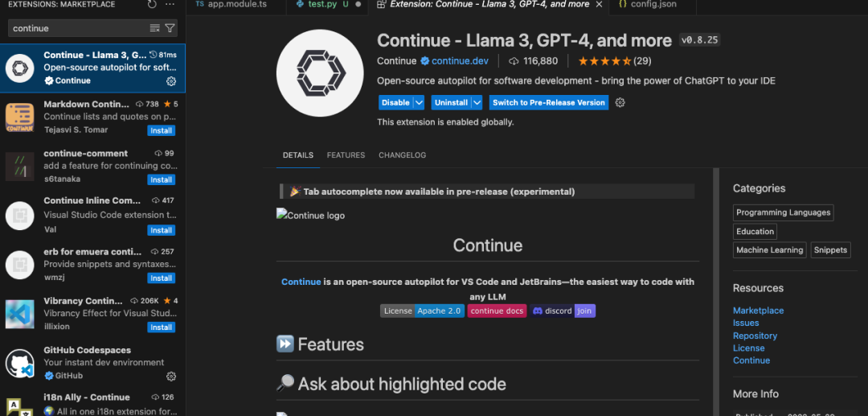Open the continue.dev publisher link
Screen dimensions: 868x416
pyautogui.click(x=460, y=61)
